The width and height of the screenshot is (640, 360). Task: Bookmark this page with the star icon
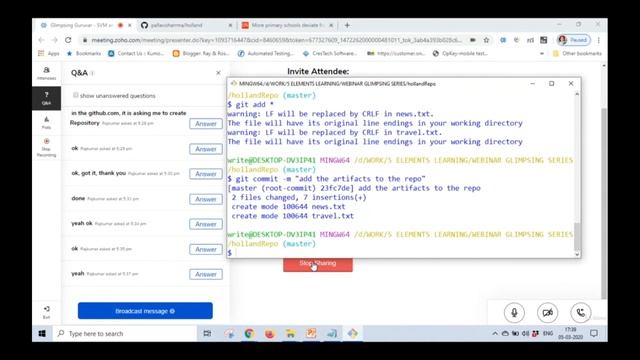(486, 40)
